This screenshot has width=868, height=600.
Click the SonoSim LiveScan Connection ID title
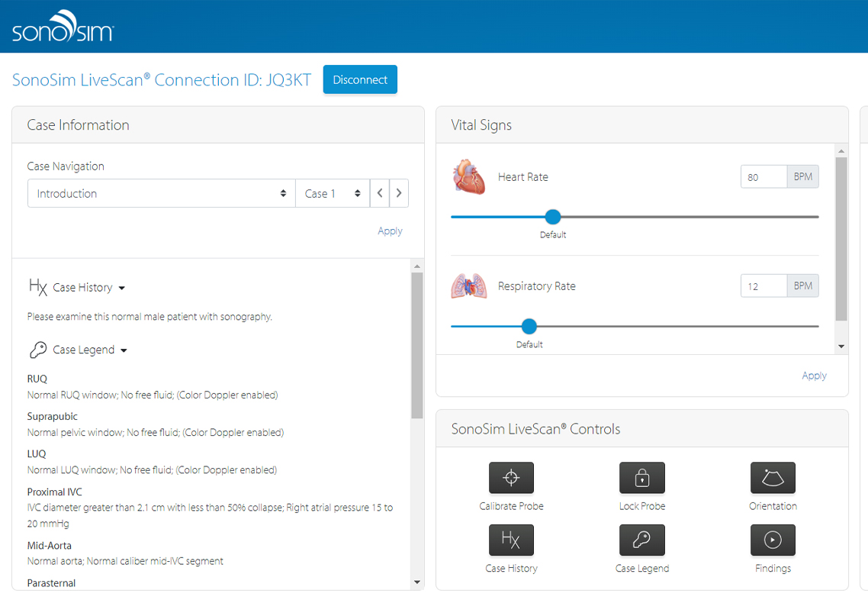[x=162, y=80]
